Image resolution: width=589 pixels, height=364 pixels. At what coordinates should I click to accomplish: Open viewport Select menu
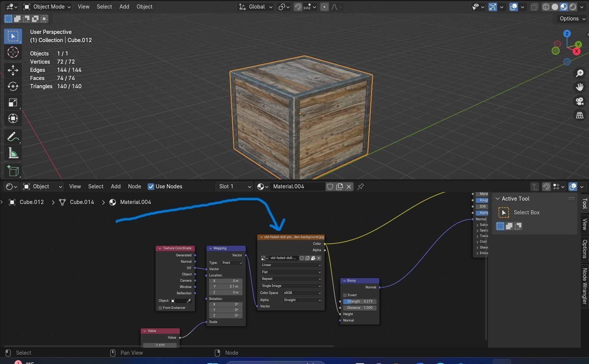click(x=104, y=7)
